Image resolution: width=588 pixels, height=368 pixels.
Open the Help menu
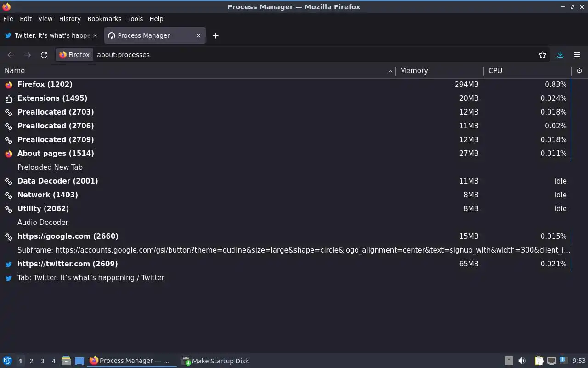tap(156, 19)
